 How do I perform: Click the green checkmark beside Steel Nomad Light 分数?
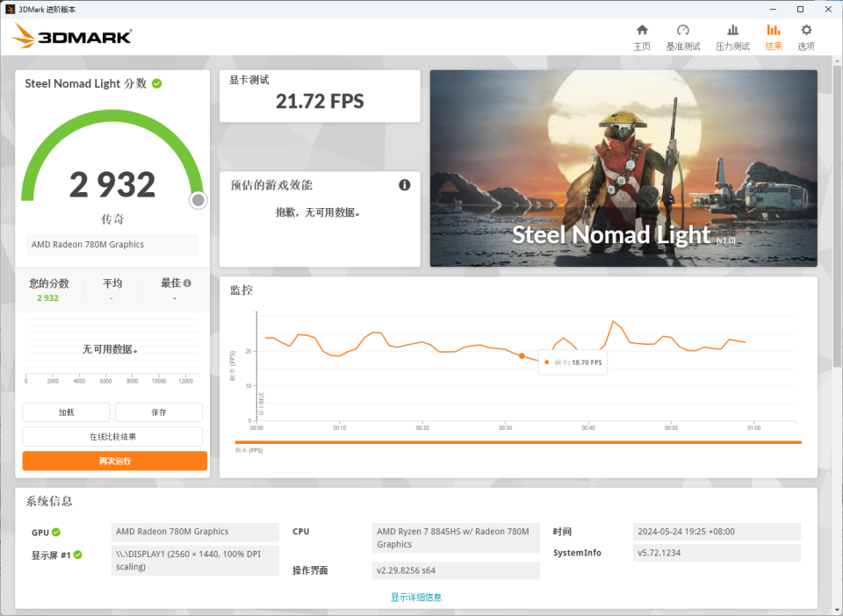pos(157,83)
